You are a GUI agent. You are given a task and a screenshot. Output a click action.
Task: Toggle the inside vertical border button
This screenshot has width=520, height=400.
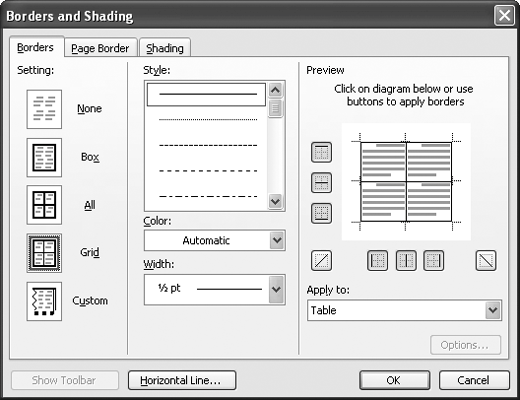[406, 260]
